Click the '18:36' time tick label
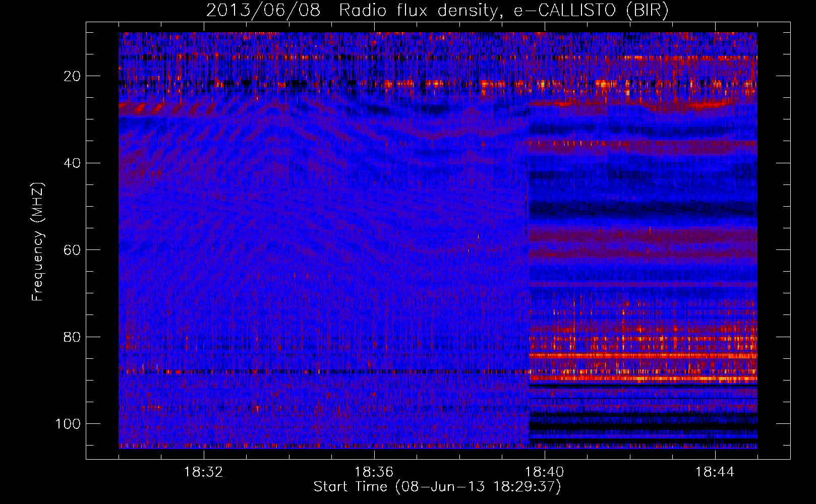Screen dimensions: 816x504 [374, 472]
